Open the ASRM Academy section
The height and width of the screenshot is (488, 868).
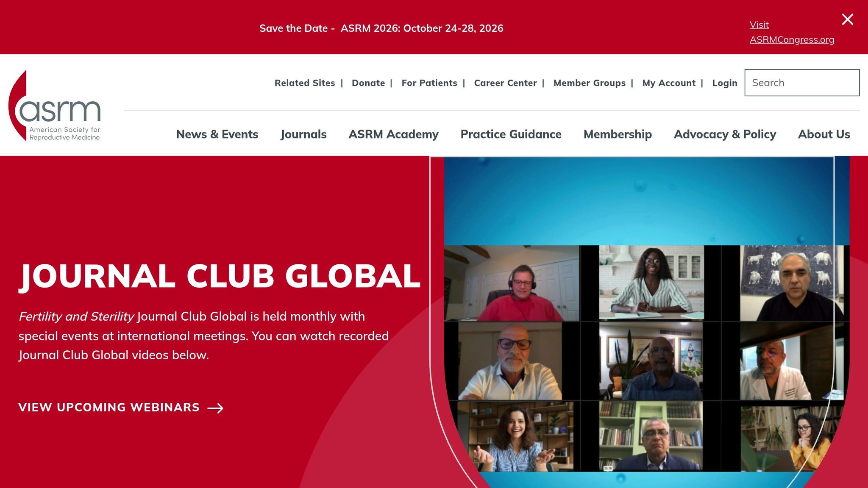tap(393, 134)
